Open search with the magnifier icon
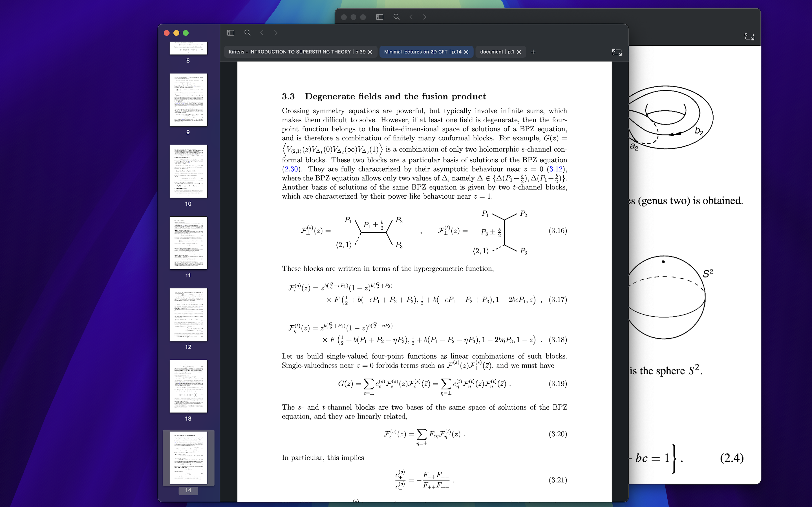812x507 pixels. click(247, 32)
